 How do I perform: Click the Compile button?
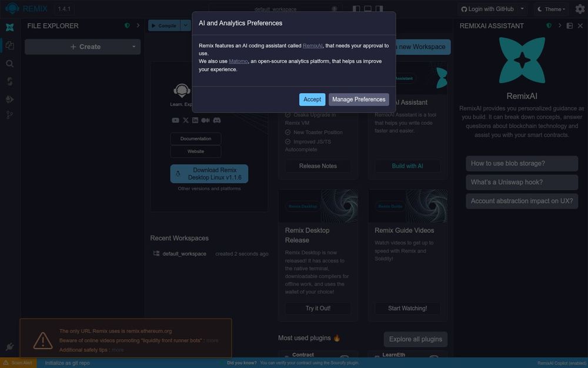point(164,25)
